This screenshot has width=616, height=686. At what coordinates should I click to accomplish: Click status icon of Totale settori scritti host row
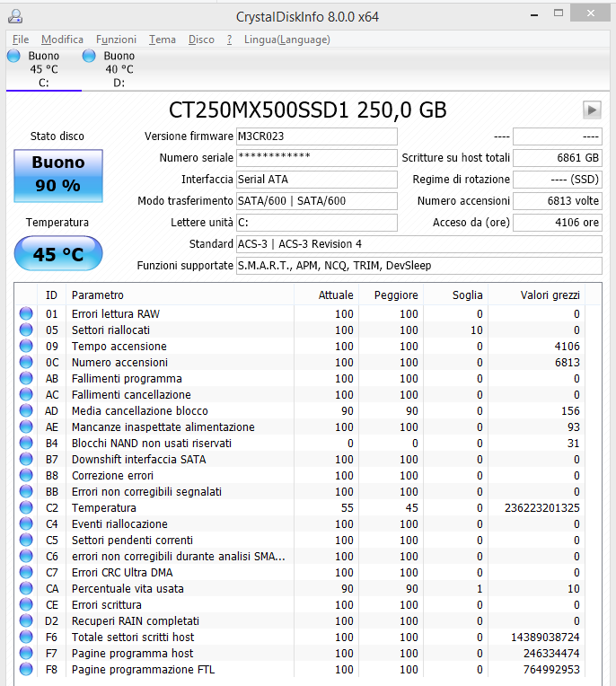(x=26, y=638)
